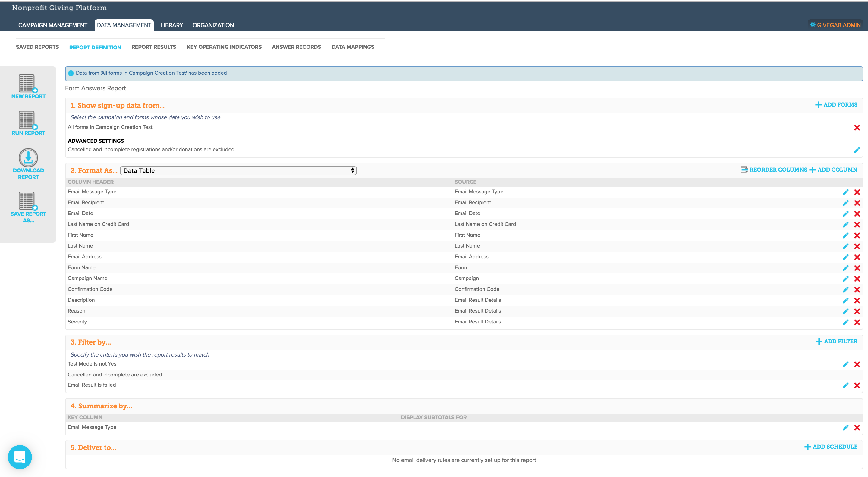
Task: Open the GiveGab Admin menu
Action: click(x=835, y=25)
